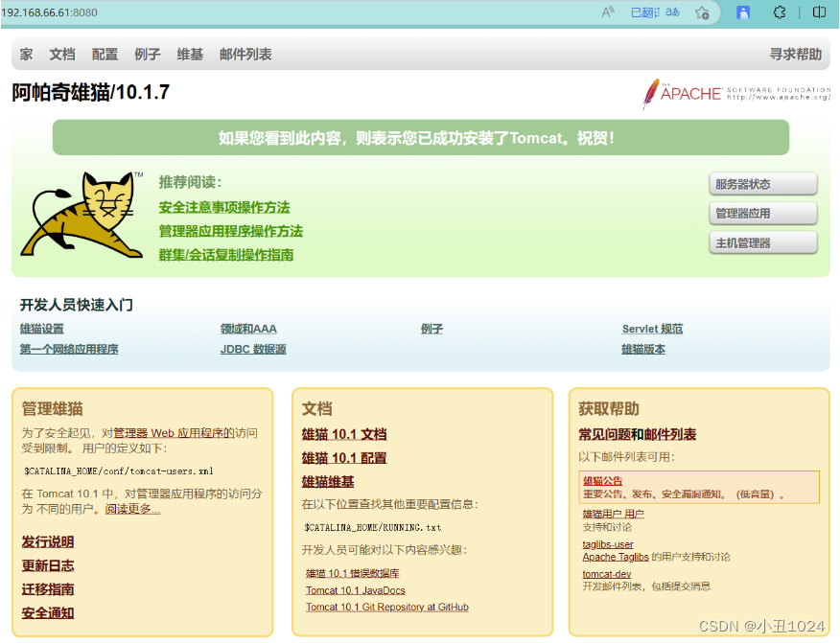
Task: Open the 文档 item in the top navigation
Action: pos(61,55)
